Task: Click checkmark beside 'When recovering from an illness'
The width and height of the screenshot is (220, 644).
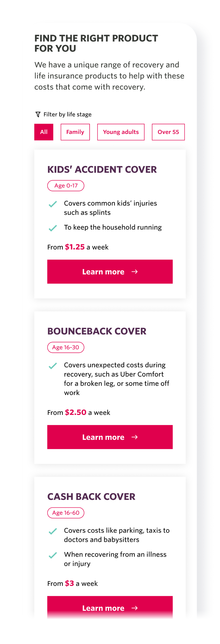Action: [53, 555]
